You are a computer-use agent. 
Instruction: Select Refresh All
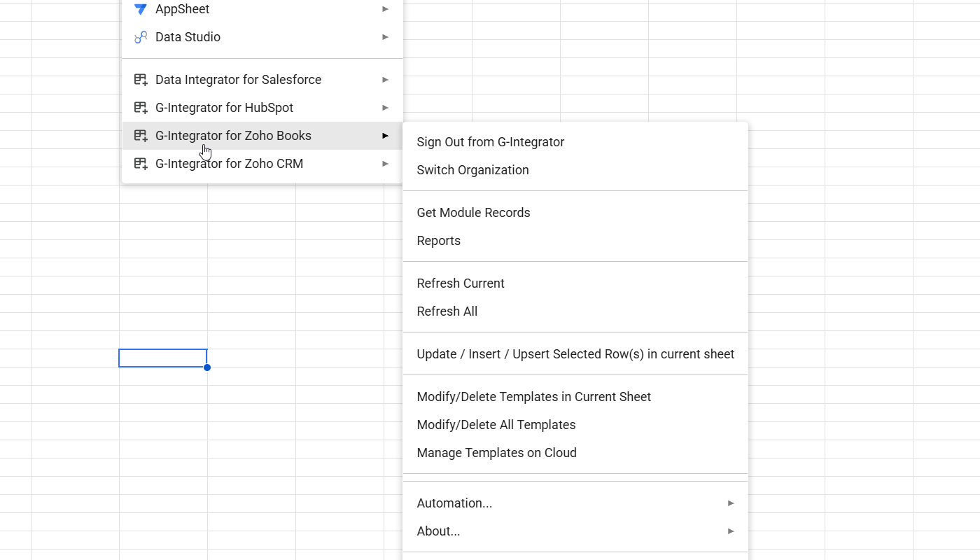[575, 311]
